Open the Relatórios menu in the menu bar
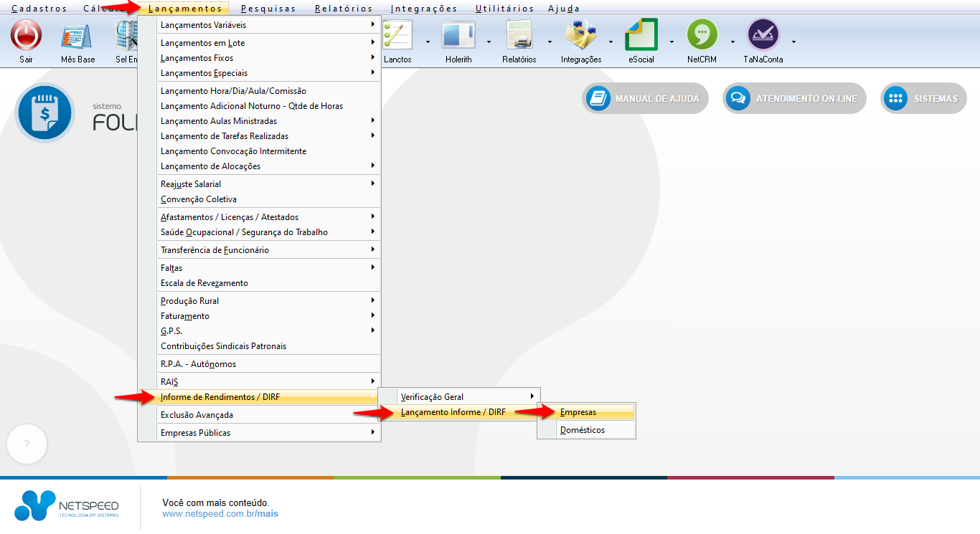Screen dimensions: 980x534 point(343,9)
